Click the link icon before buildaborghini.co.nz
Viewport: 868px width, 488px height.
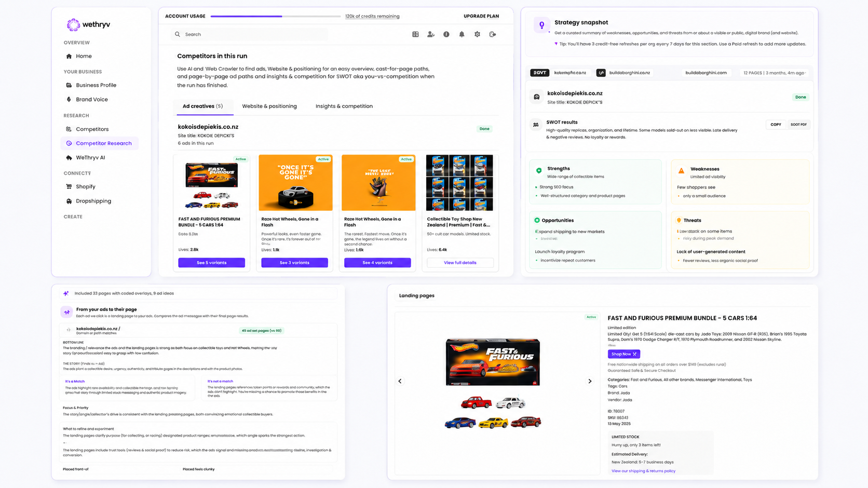click(x=601, y=73)
